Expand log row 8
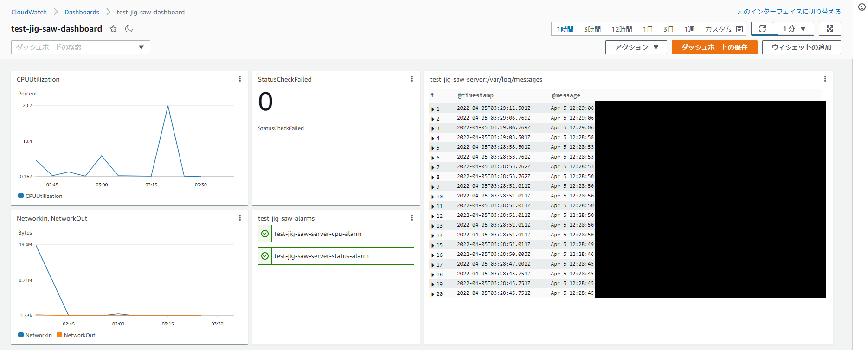Viewport: 868px width, 350px height. 433,177
